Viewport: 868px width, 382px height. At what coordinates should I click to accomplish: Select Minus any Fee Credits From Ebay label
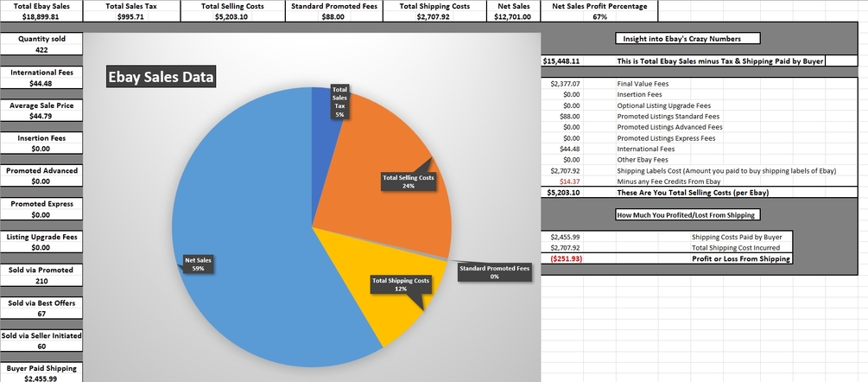click(668, 181)
